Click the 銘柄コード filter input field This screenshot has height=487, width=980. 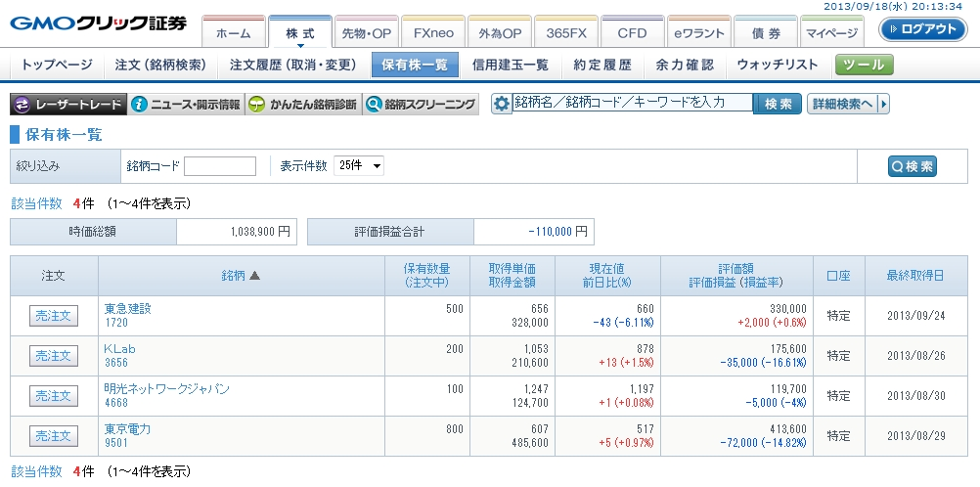(x=220, y=165)
